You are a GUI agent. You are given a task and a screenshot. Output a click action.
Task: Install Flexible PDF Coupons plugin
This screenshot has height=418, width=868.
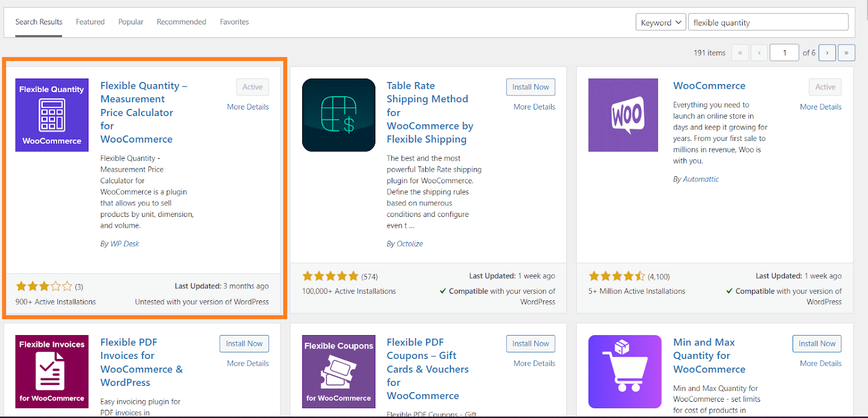(x=531, y=343)
